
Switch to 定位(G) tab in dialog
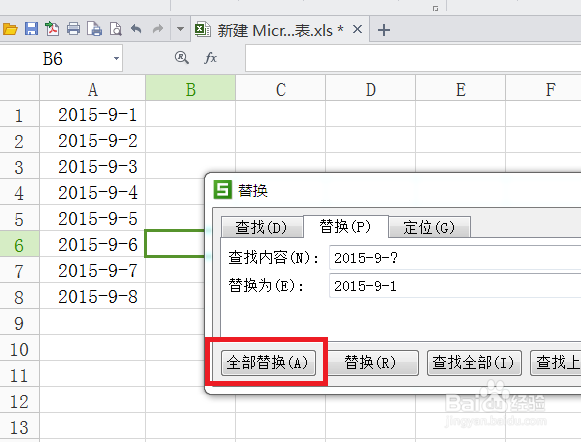429,227
